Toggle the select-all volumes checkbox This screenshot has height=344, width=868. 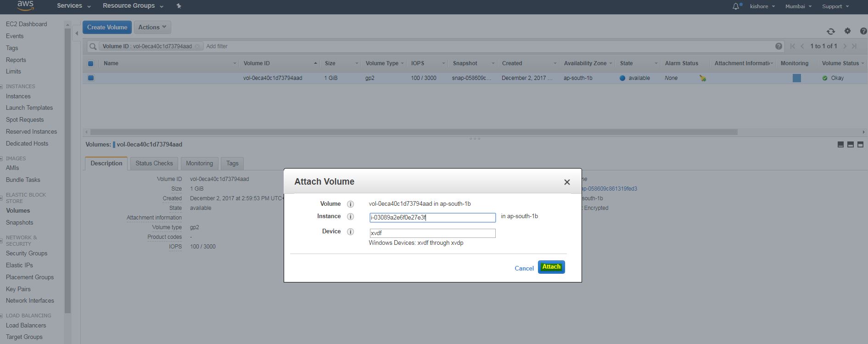click(x=90, y=63)
